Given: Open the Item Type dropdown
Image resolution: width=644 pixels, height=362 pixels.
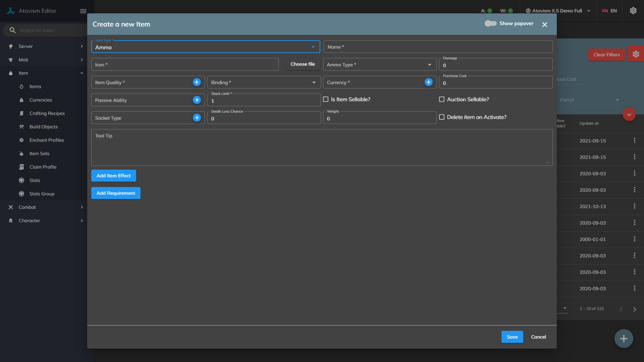Looking at the screenshot, I should [205, 47].
